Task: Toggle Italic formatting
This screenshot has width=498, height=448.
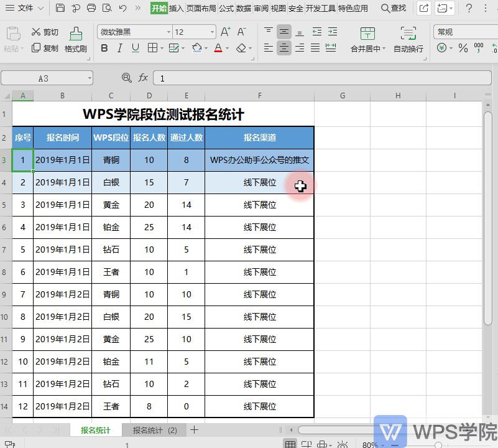Action: (120, 48)
